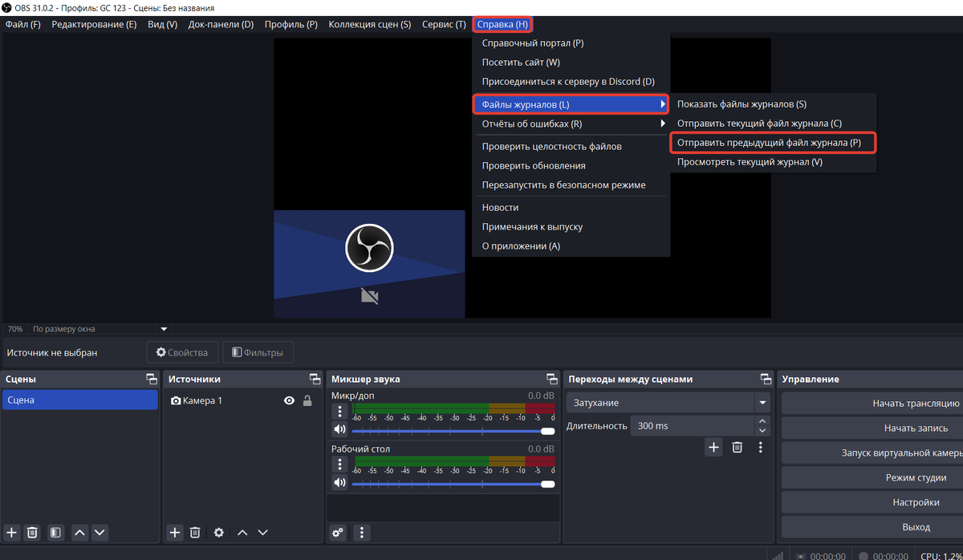Open the scene filters icon in Сцены panel
Viewport: 963px width, 560px height.
tap(55, 532)
